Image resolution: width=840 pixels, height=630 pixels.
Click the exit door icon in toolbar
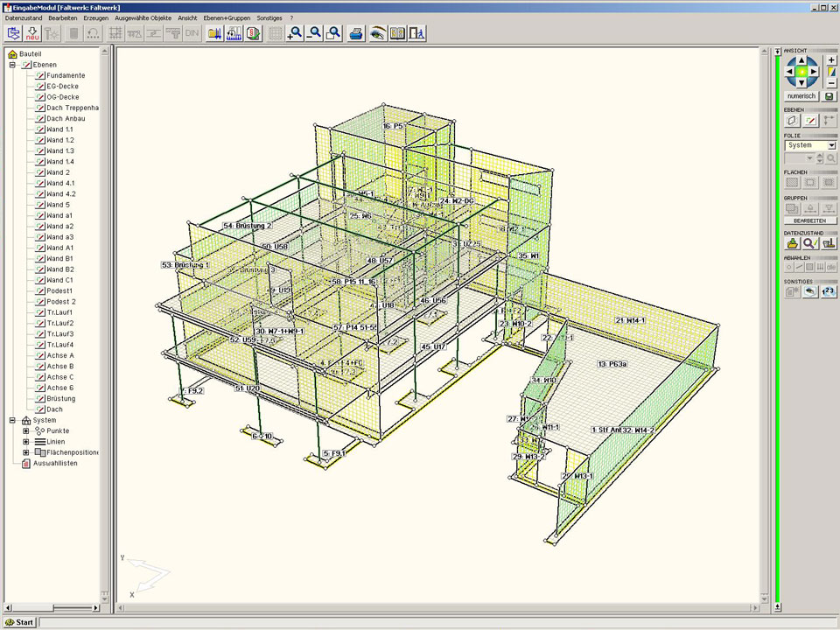tap(417, 33)
